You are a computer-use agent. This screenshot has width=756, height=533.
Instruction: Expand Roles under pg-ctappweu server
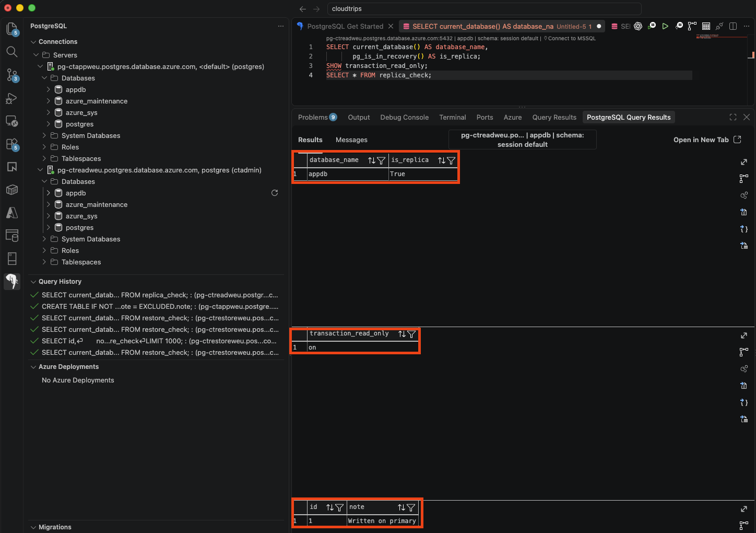pos(44,147)
